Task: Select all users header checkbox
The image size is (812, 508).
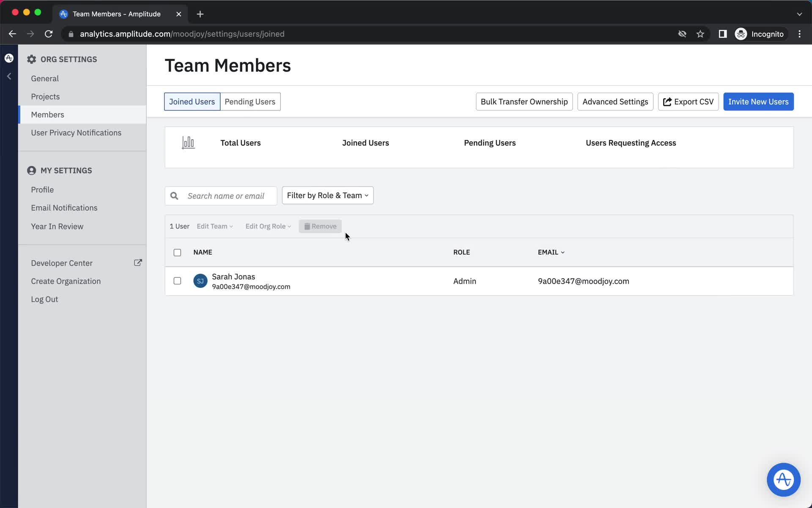Action: tap(177, 252)
